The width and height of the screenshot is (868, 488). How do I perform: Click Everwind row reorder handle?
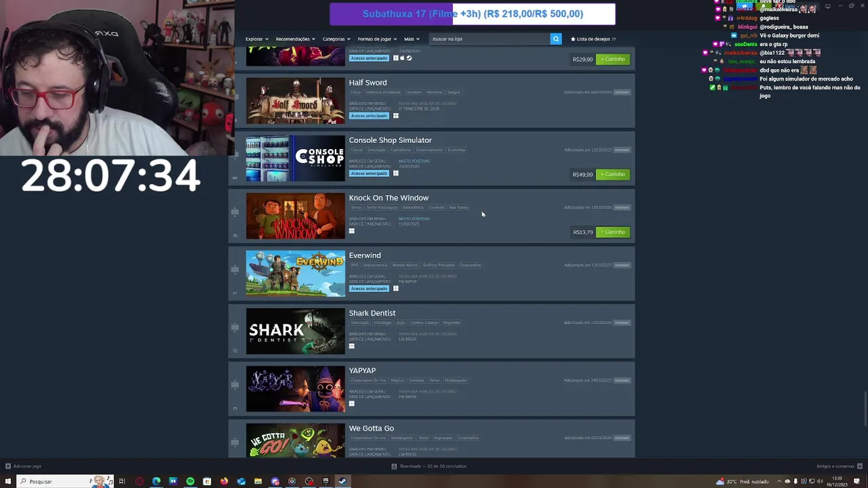coord(235,270)
